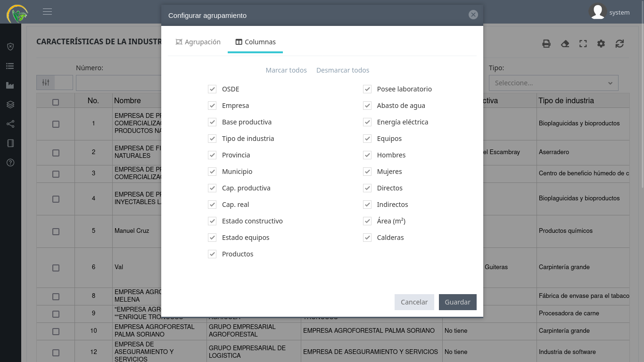Click the share nodes sidebar icon
The height and width of the screenshot is (362, 644).
pyautogui.click(x=10, y=124)
